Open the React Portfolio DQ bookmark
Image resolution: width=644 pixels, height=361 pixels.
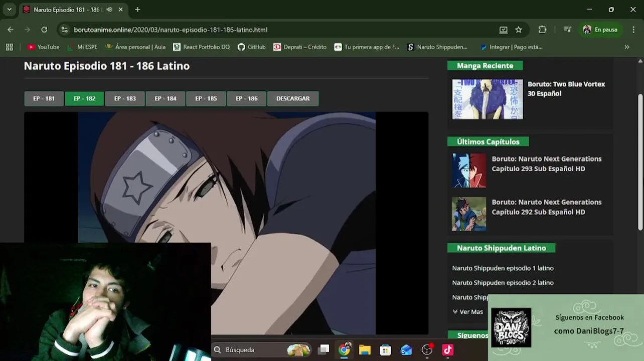(x=201, y=47)
